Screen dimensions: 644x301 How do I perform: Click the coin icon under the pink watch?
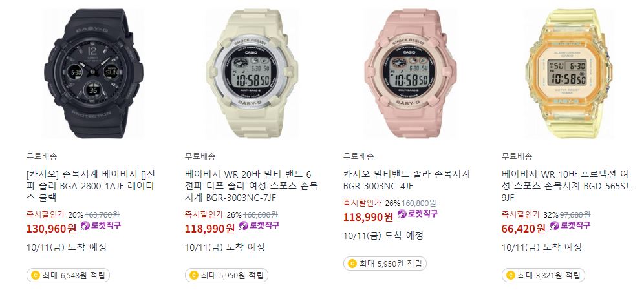point(352,264)
